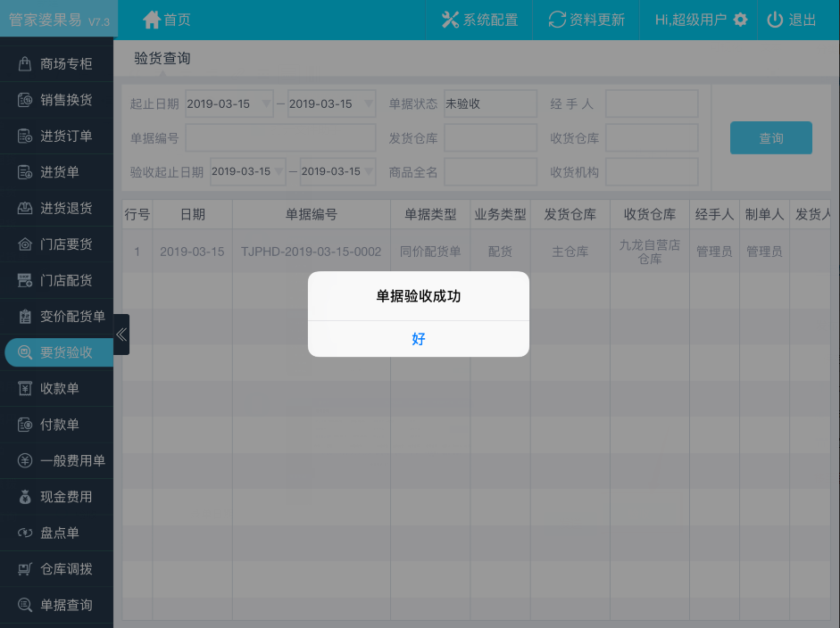Viewport: 840px width, 628px height.
Task: Click the 好 button in the dialog
Action: [x=419, y=339]
